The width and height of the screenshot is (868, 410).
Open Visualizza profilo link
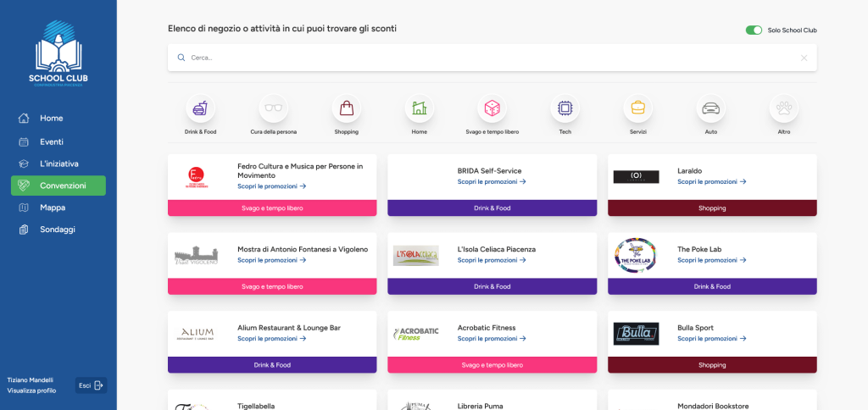click(31, 391)
